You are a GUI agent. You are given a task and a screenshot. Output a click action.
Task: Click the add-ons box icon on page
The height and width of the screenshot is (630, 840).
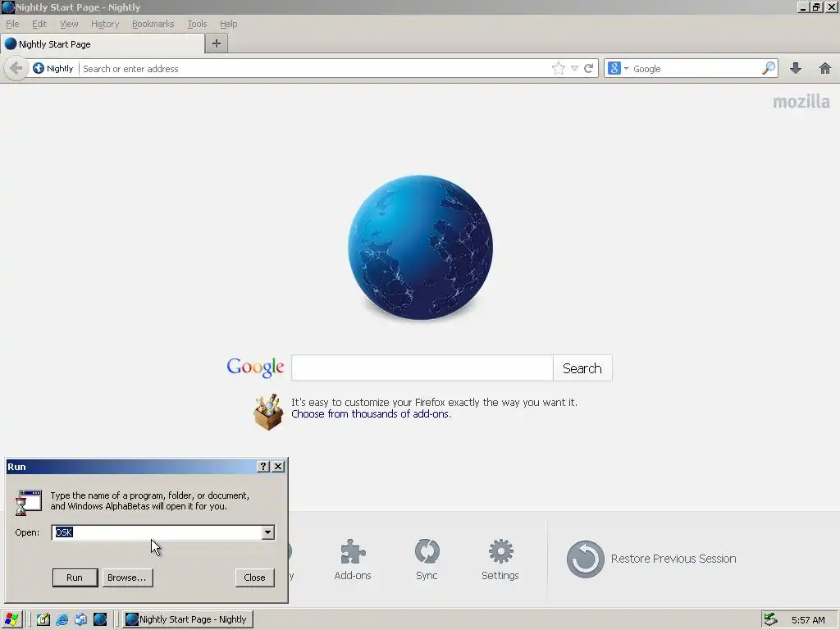(x=268, y=412)
